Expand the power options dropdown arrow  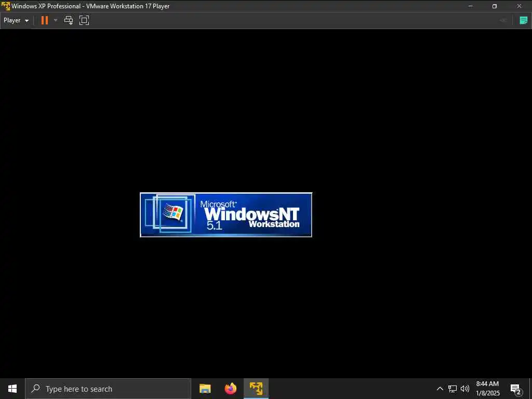click(56, 20)
